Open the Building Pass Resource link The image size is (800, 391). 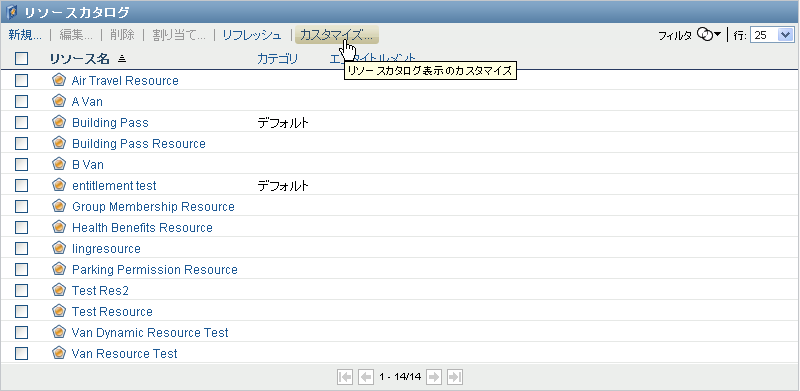tap(139, 143)
